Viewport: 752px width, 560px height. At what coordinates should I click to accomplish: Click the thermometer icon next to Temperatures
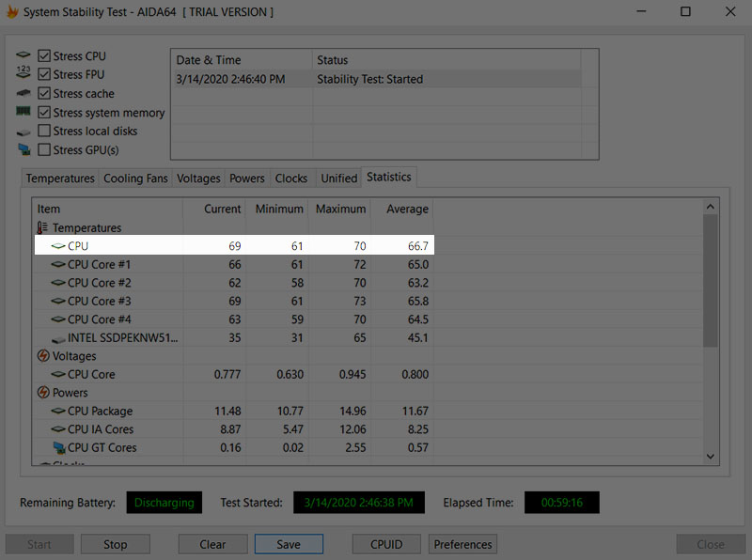(x=42, y=227)
